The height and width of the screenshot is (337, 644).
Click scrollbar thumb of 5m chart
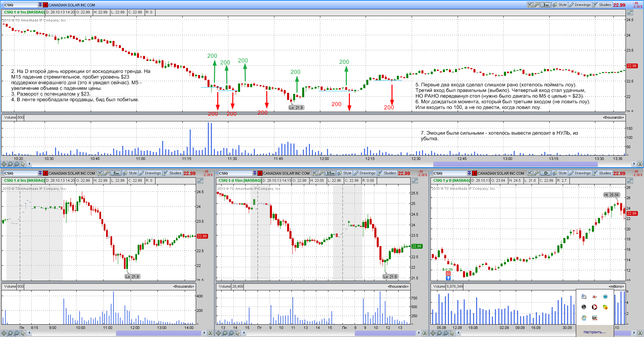click(158, 333)
